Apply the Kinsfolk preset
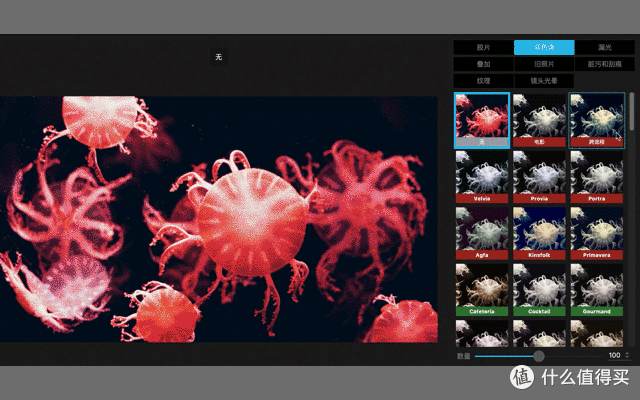 tap(539, 233)
